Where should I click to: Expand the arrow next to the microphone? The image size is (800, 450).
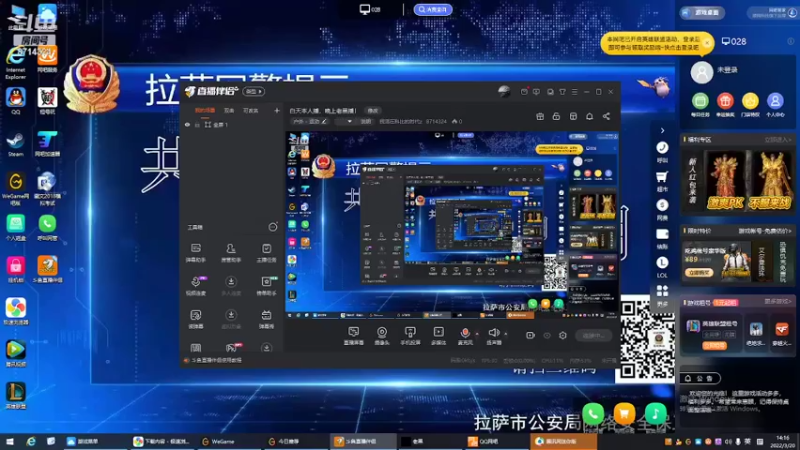(x=477, y=334)
